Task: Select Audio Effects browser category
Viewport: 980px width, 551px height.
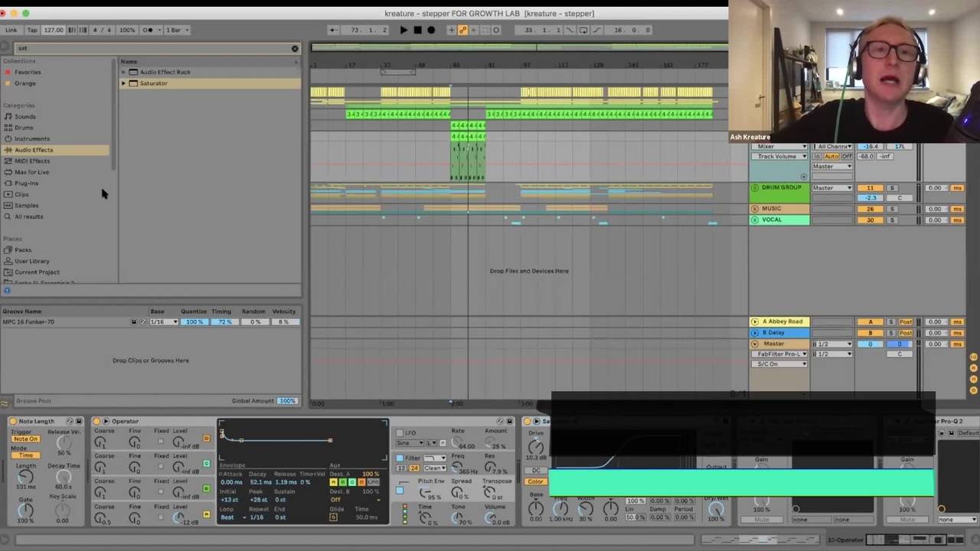Action: [x=34, y=150]
